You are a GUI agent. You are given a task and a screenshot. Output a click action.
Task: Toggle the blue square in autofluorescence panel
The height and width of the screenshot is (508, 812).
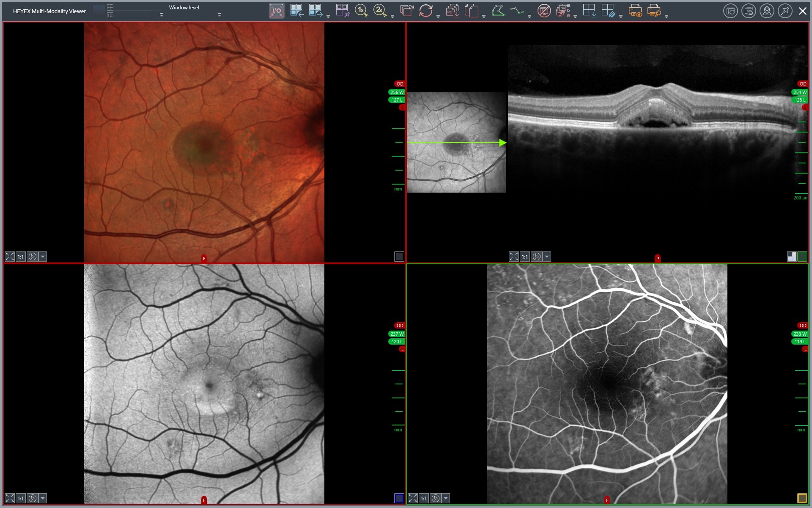tap(399, 498)
